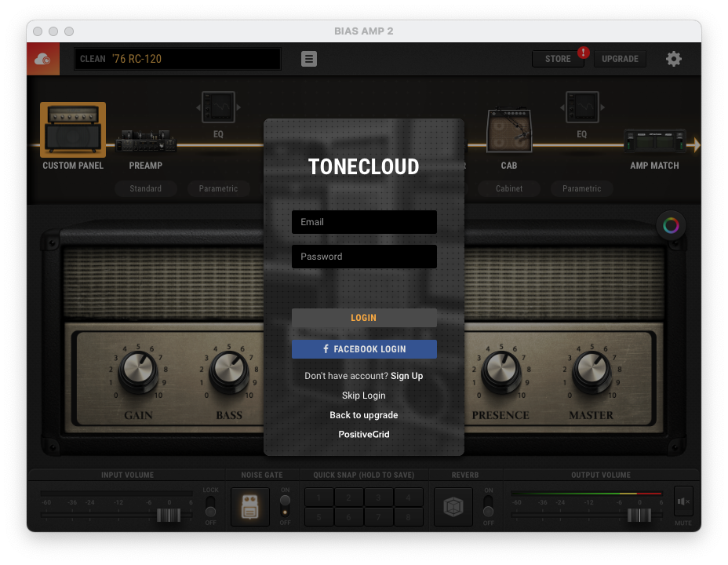Image resolution: width=728 pixels, height=565 pixels.
Task: Toggle the input volume Lock switch
Action: point(210,506)
